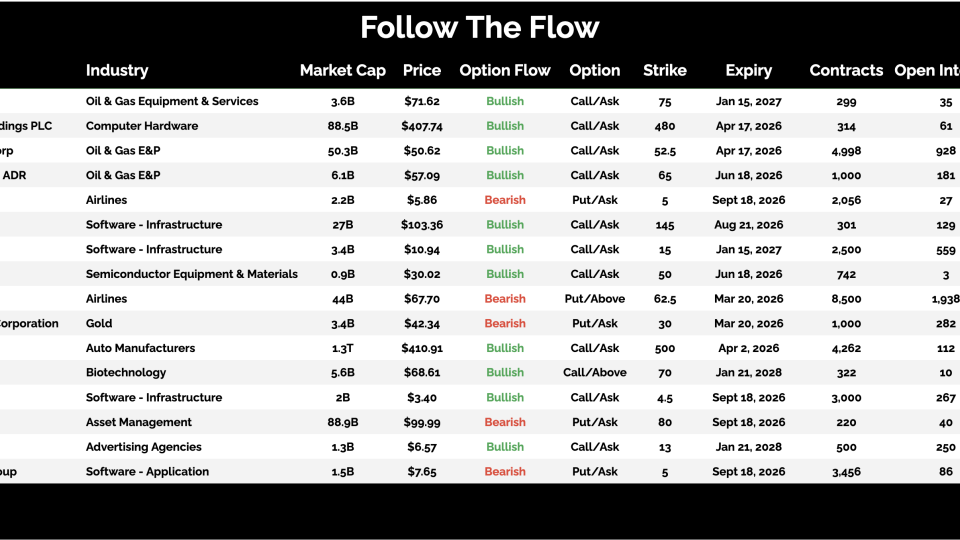
Task: Click the 8,500 contracts value
Action: 846,299
